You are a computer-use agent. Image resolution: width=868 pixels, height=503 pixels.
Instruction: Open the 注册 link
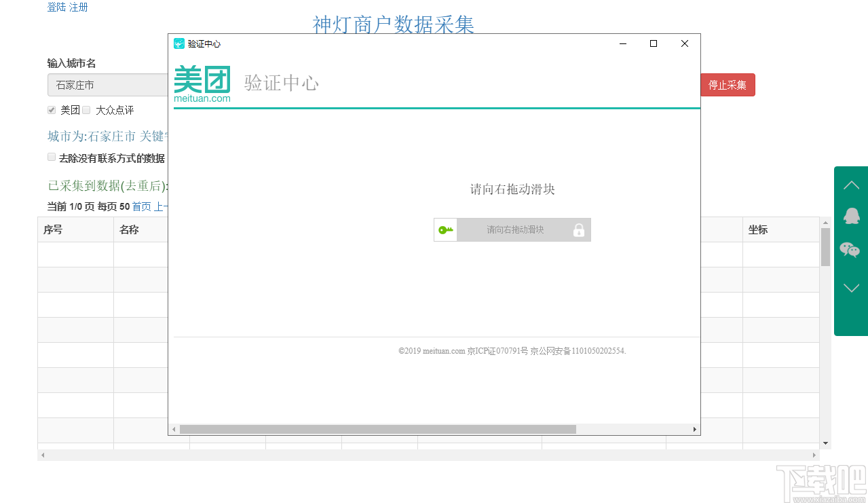pyautogui.click(x=79, y=7)
